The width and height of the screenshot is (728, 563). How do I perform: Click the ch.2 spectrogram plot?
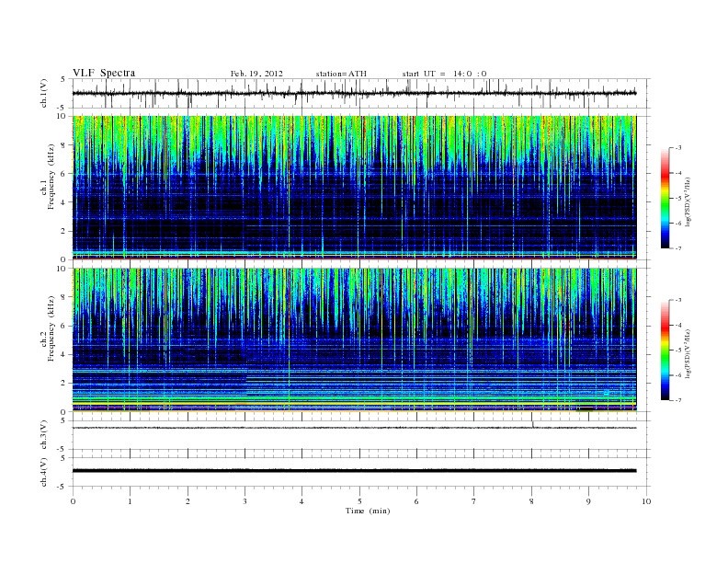354,340
